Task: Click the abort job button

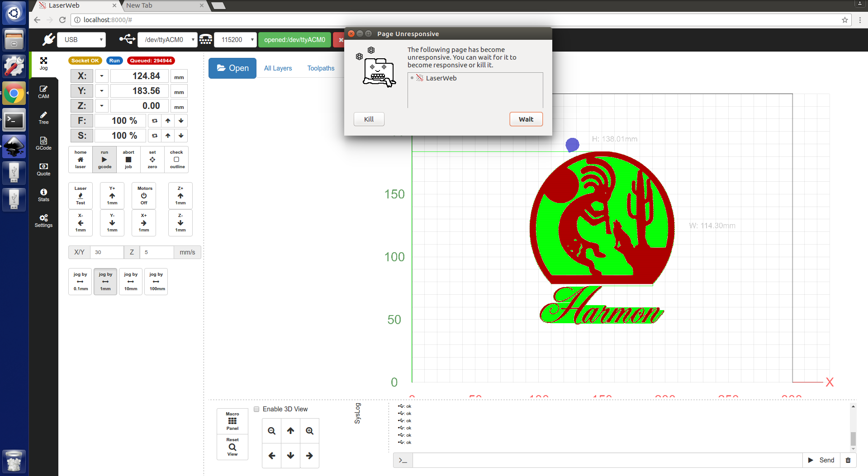Action: click(x=128, y=160)
